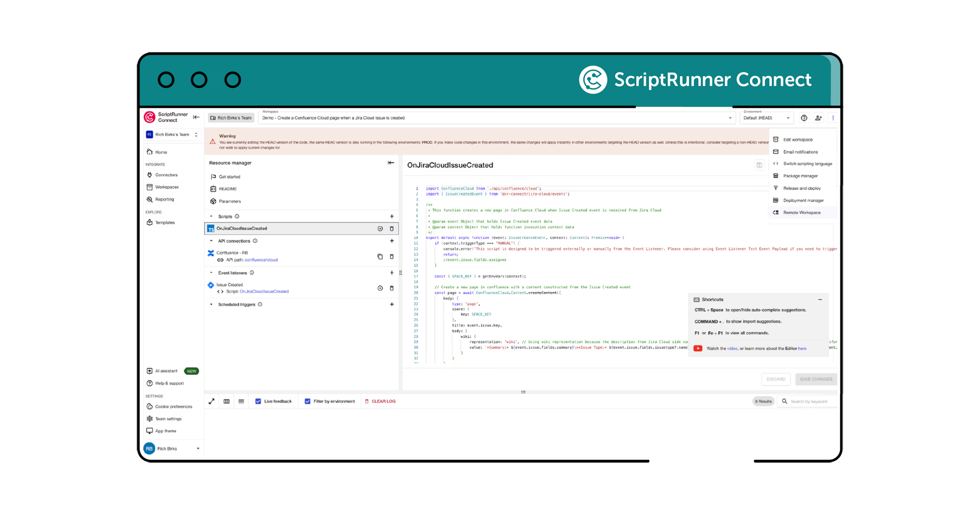
Task: Collapse the API connections section
Action: (x=211, y=241)
